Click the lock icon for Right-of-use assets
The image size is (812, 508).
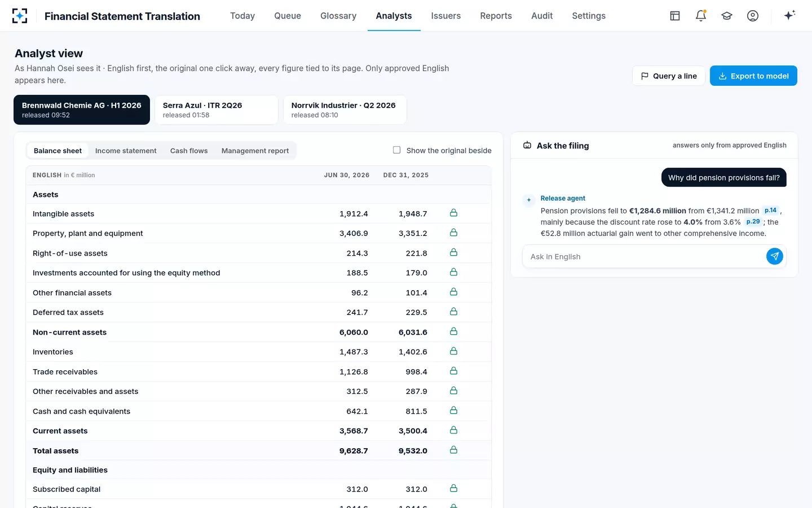coord(453,252)
